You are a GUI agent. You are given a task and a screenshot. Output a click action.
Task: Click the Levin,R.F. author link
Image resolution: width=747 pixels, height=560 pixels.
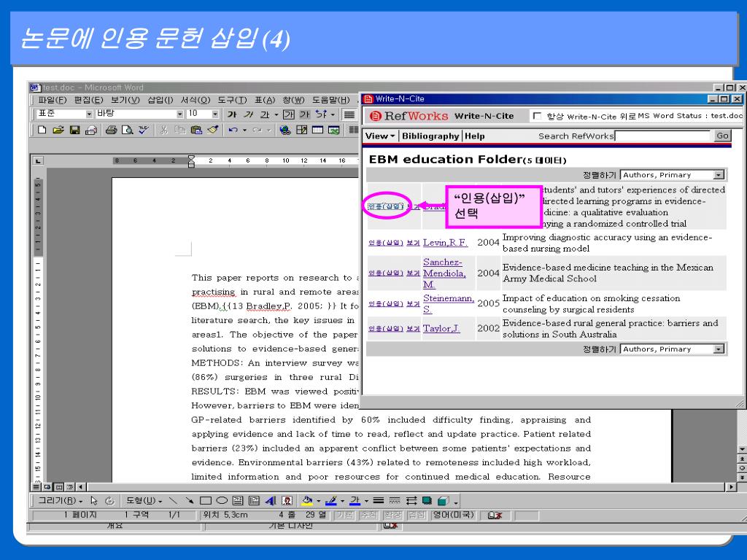coord(445,242)
